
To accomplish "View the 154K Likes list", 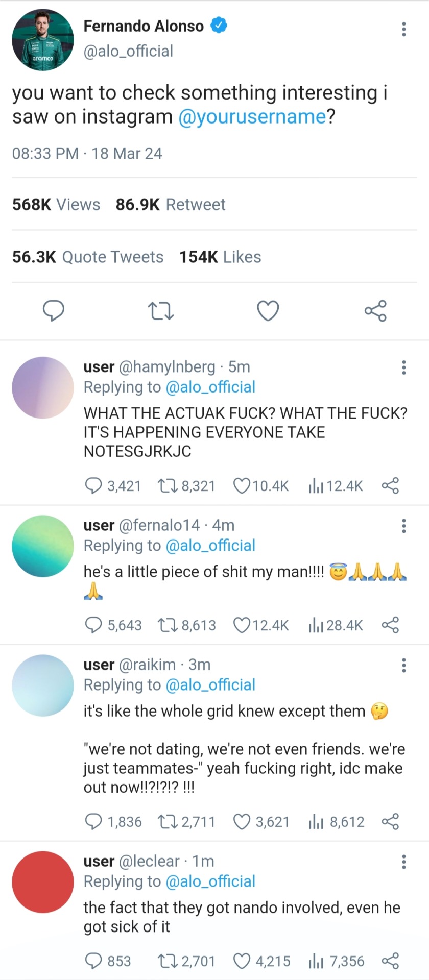I will (220, 257).
